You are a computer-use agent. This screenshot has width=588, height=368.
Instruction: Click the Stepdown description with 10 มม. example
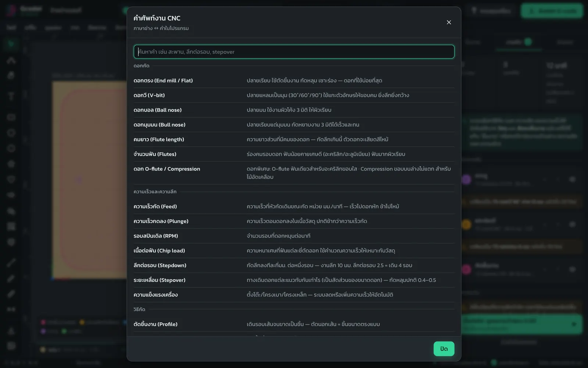[x=330, y=265]
